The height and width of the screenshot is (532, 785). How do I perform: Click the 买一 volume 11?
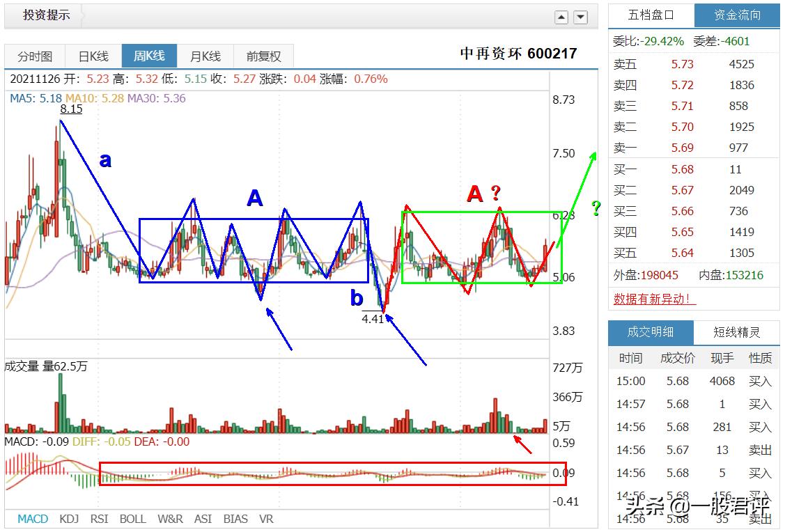pyautogui.click(x=736, y=170)
